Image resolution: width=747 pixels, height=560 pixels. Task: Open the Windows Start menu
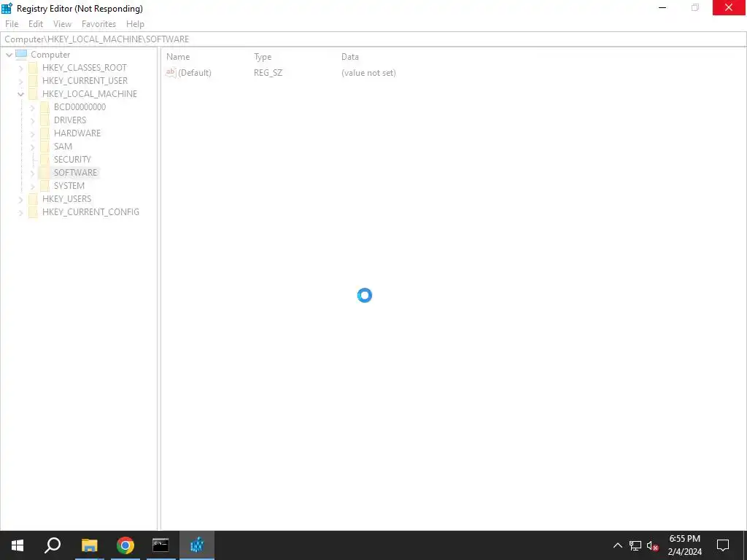[18, 545]
